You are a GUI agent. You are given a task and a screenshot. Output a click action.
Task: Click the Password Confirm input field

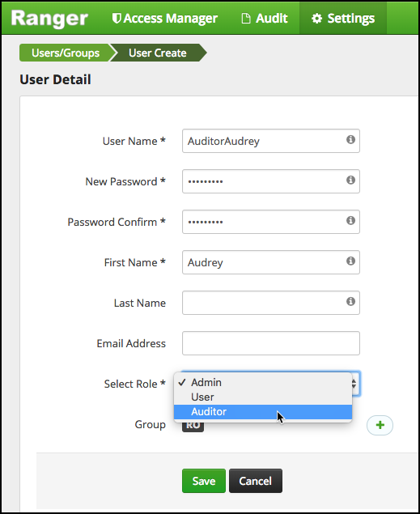click(271, 222)
